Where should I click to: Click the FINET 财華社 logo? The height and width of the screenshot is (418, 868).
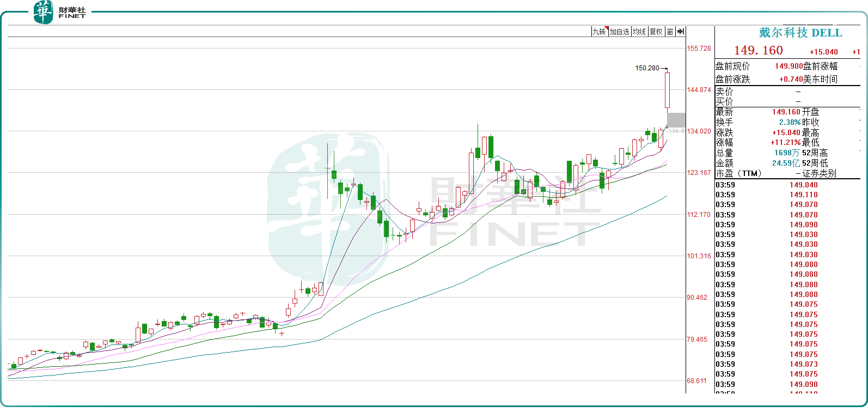[59, 12]
